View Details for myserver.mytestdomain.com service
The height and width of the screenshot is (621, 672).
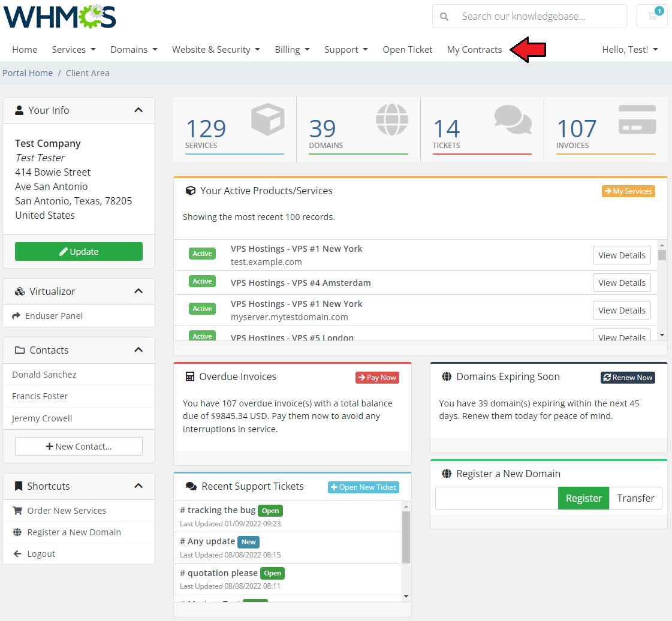tap(622, 310)
